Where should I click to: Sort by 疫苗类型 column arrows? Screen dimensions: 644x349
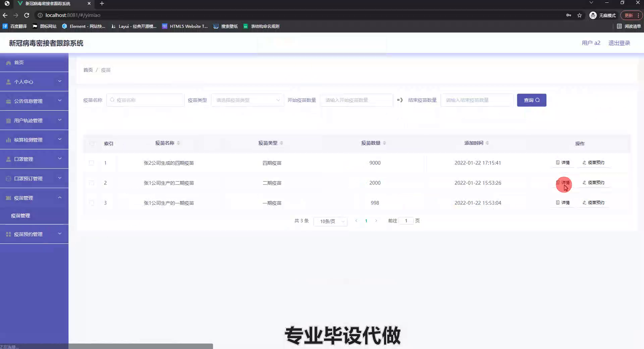[x=281, y=143]
